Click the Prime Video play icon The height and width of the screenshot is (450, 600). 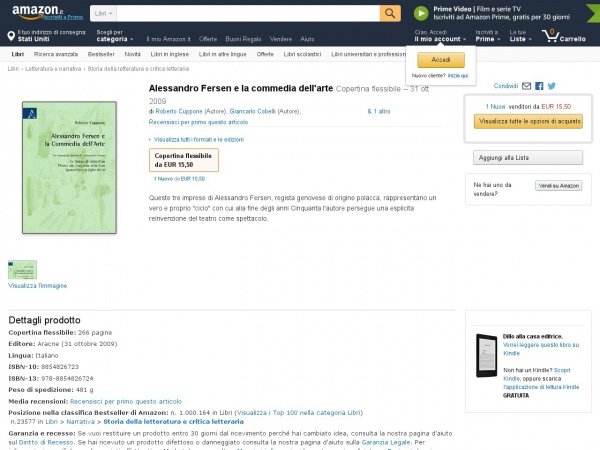(x=421, y=13)
